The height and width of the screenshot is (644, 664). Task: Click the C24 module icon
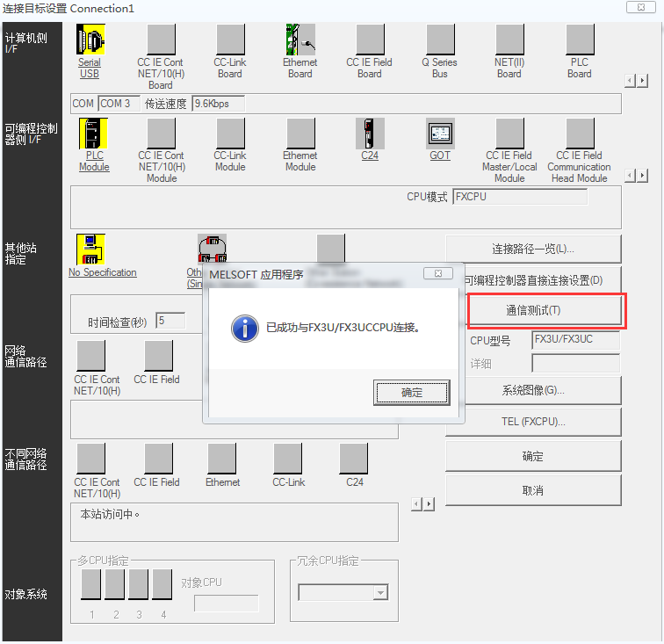[370, 134]
